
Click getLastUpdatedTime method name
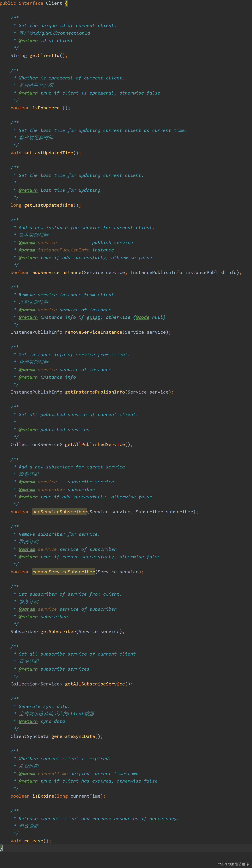point(49,205)
